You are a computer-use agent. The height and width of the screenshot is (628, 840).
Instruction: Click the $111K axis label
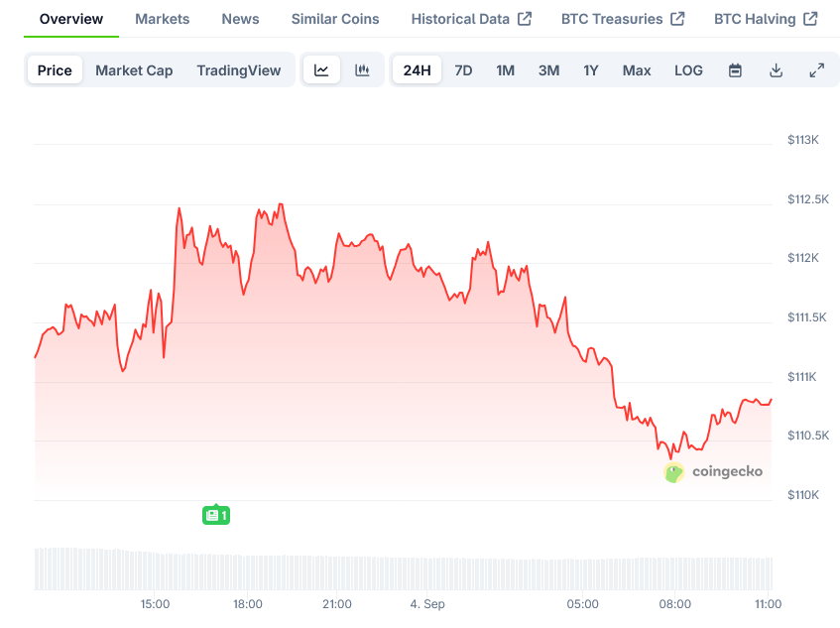(802, 377)
